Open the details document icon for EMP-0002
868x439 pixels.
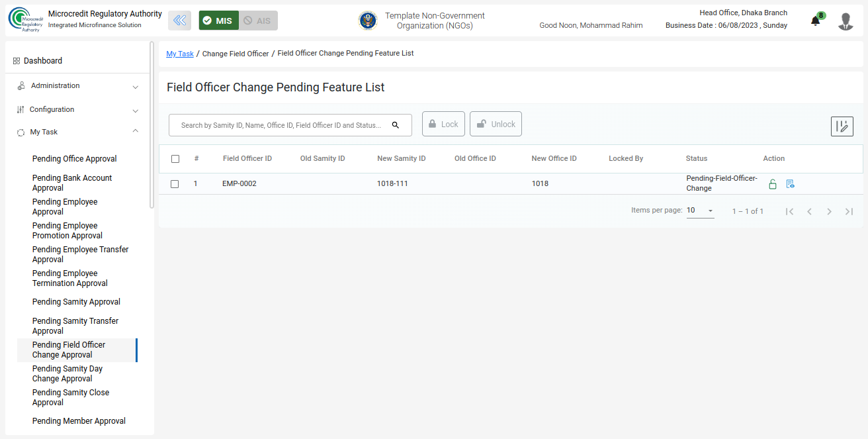pos(790,184)
